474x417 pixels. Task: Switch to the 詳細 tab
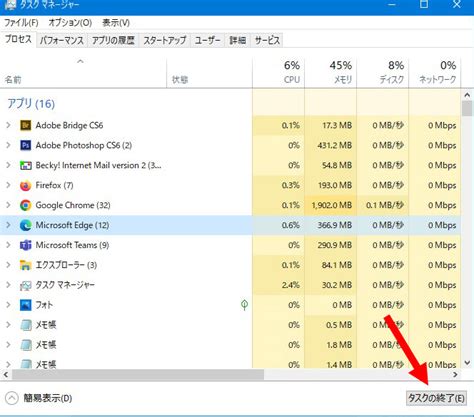[237, 41]
